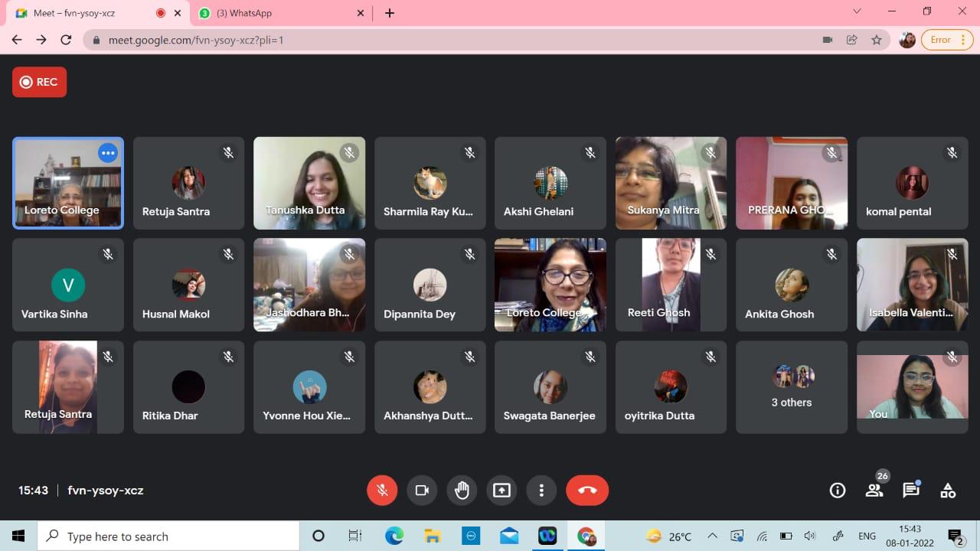Screen dimensions: 980x551
Task: Click the share page icon in address bar
Action: pos(851,40)
